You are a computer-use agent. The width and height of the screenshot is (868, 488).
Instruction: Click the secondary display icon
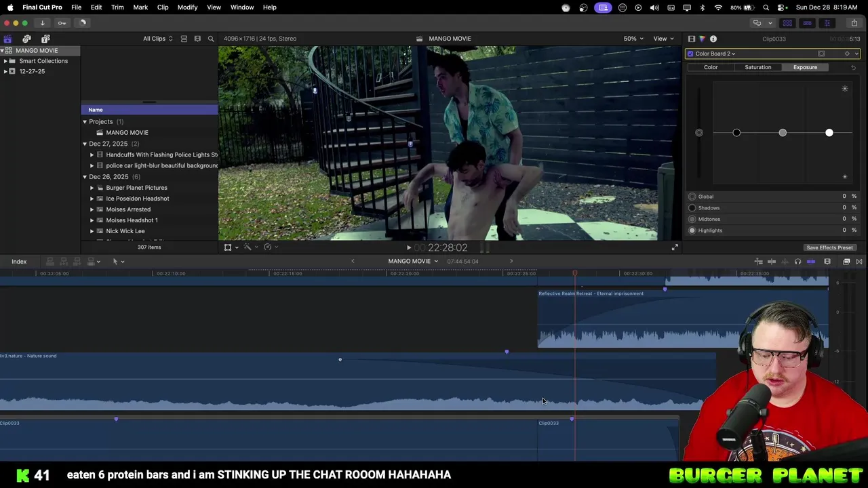[757, 23]
